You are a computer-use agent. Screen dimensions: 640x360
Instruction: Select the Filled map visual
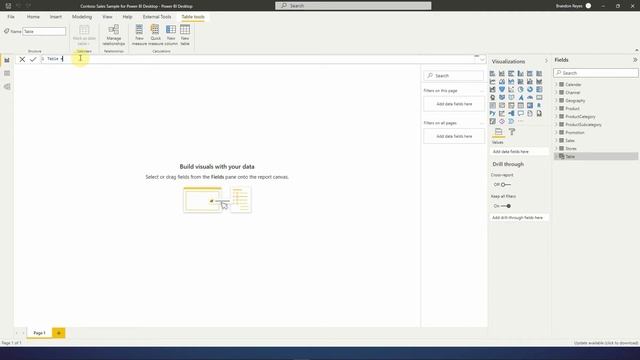click(x=502, y=98)
